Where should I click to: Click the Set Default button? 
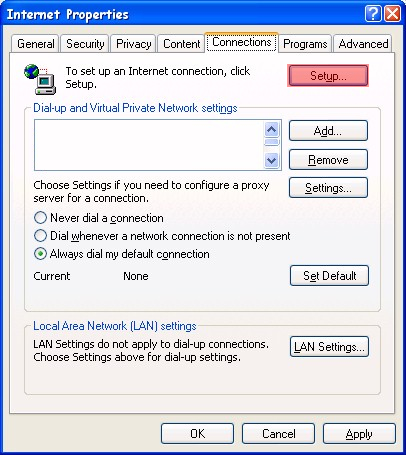tap(329, 276)
